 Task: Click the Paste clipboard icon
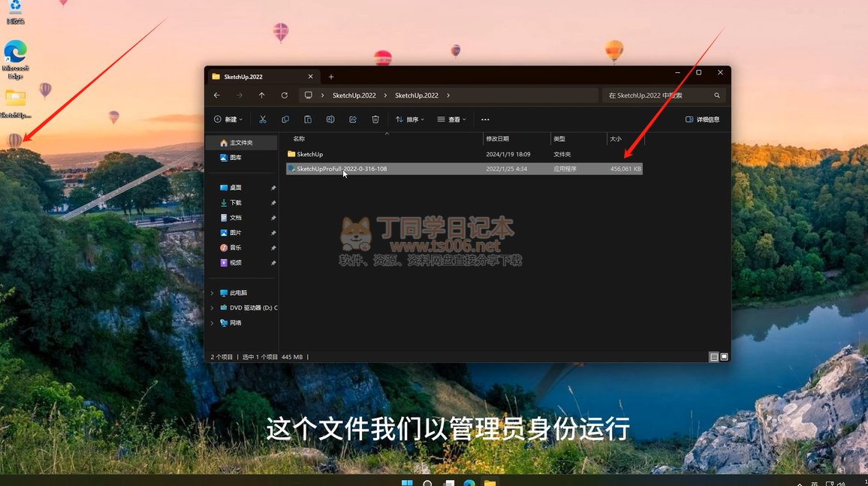click(308, 119)
